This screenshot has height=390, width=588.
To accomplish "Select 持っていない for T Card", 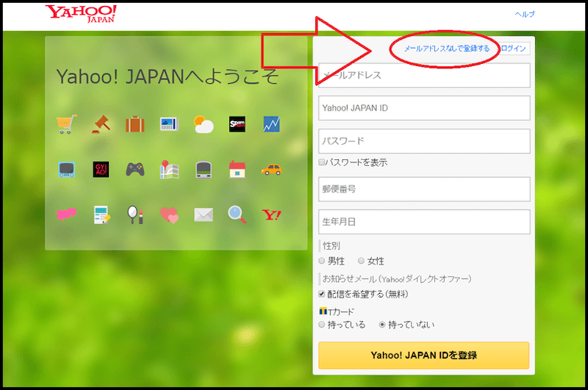I will coord(382,325).
